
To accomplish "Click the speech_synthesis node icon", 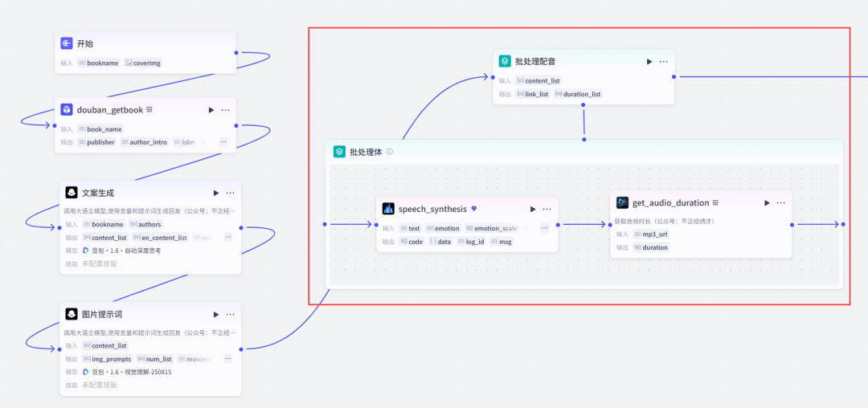I will coord(388,209).
